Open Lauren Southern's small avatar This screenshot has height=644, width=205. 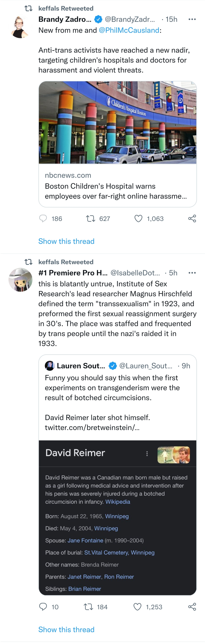[x=50, y=366]
